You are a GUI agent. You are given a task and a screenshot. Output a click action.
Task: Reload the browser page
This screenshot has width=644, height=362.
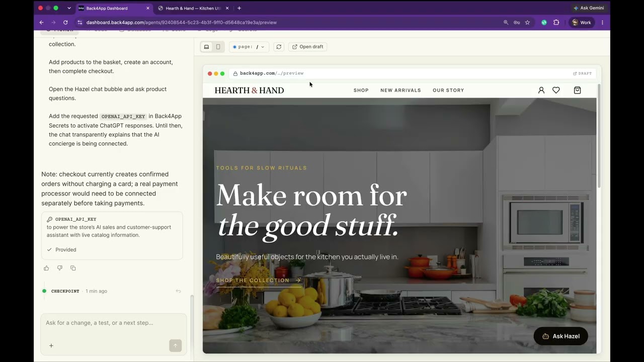[x=65, y=22]
